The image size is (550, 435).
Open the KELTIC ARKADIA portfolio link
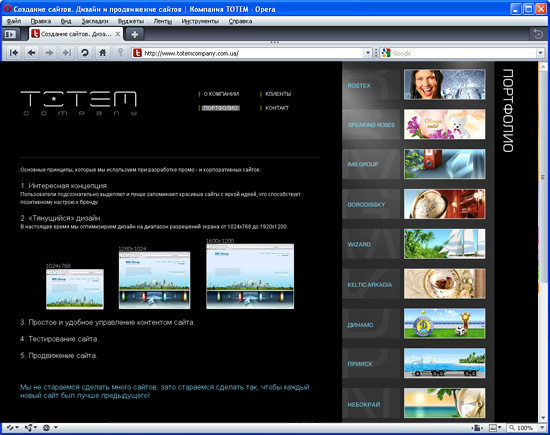point(370,285)
